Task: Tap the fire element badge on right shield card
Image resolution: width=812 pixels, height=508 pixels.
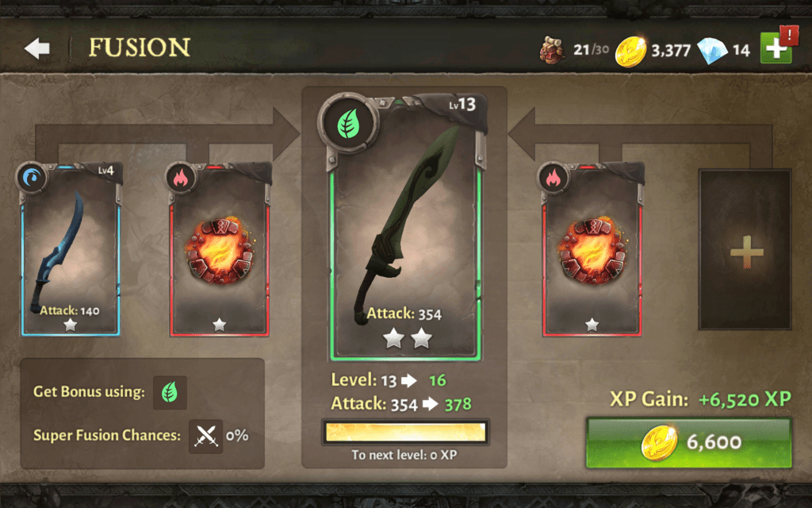Action: (x=553, y=178)
